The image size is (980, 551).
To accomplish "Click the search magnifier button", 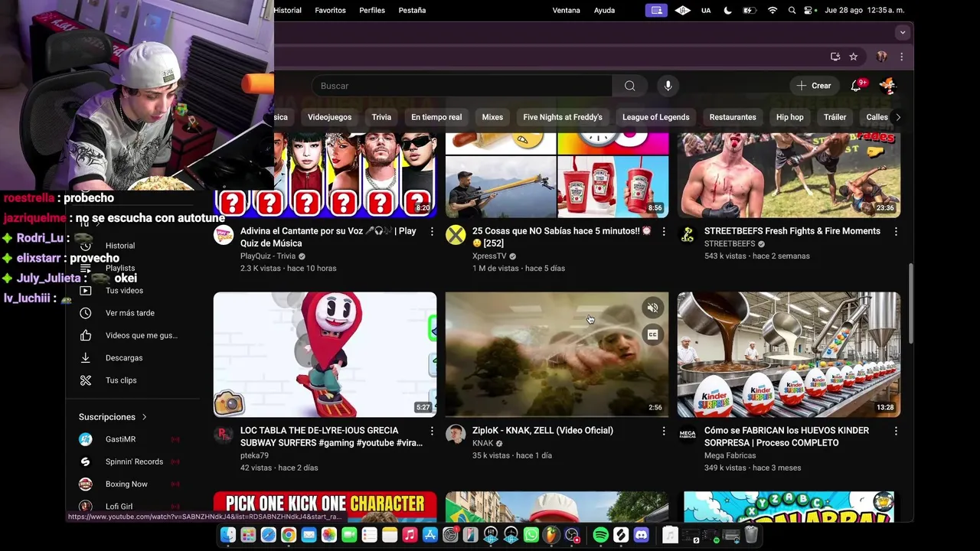I will [629, 86].
